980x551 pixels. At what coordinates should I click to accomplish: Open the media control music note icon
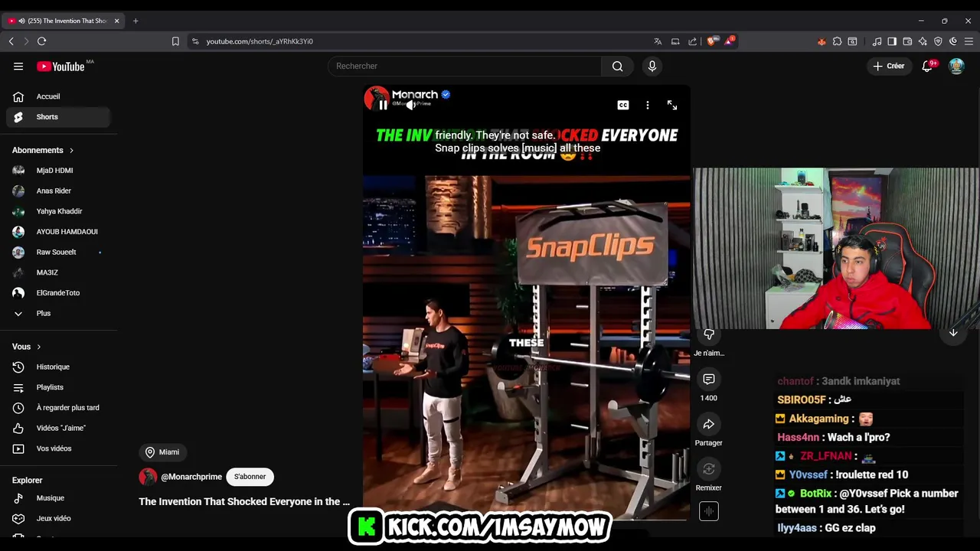point(877,41)
